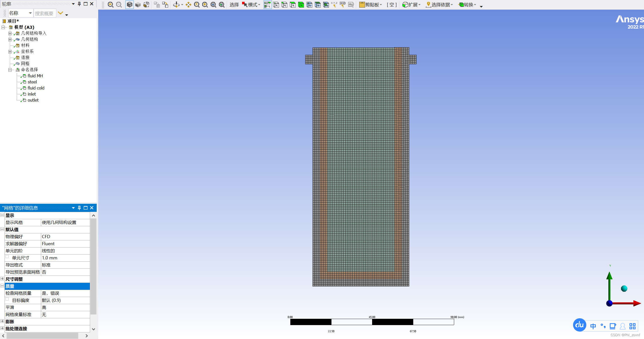Image resolution: width=644 pixels, height=339 pixels.
Task: Pin the outline panel with the pushpin
Action: [79, 4]
